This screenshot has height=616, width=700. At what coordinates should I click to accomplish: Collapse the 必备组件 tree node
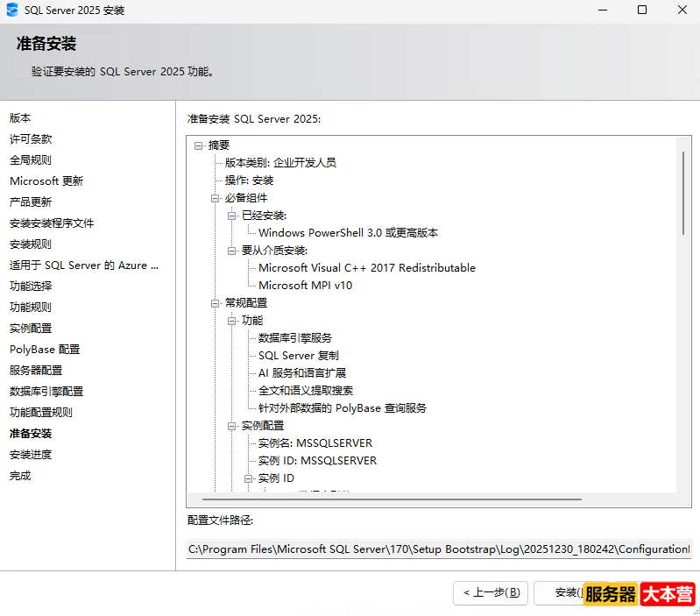click(215, 198)
